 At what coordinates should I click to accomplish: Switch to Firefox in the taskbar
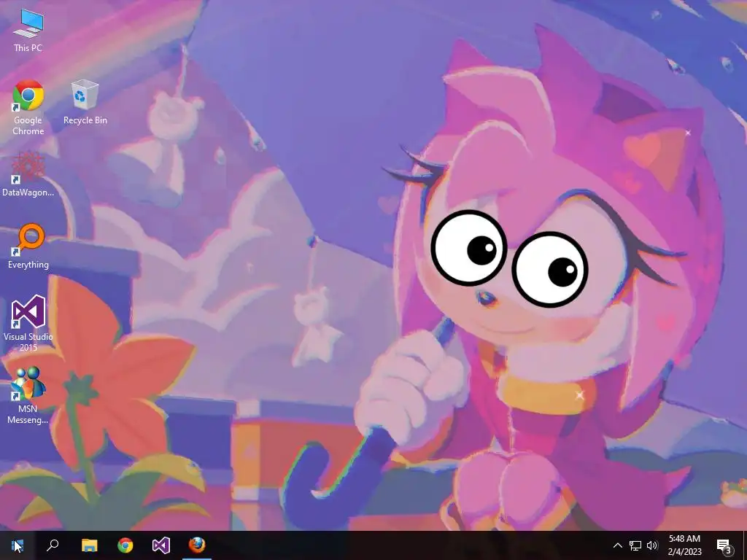(197, 545)
